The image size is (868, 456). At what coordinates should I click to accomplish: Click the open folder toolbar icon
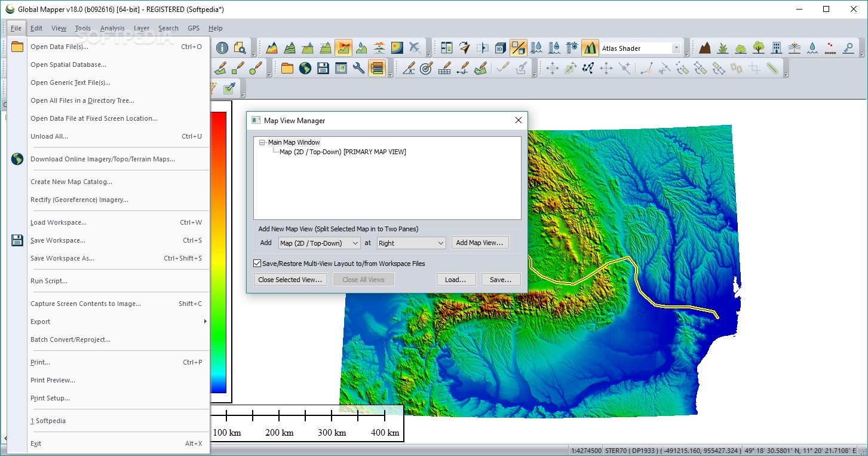click(287, 68)
